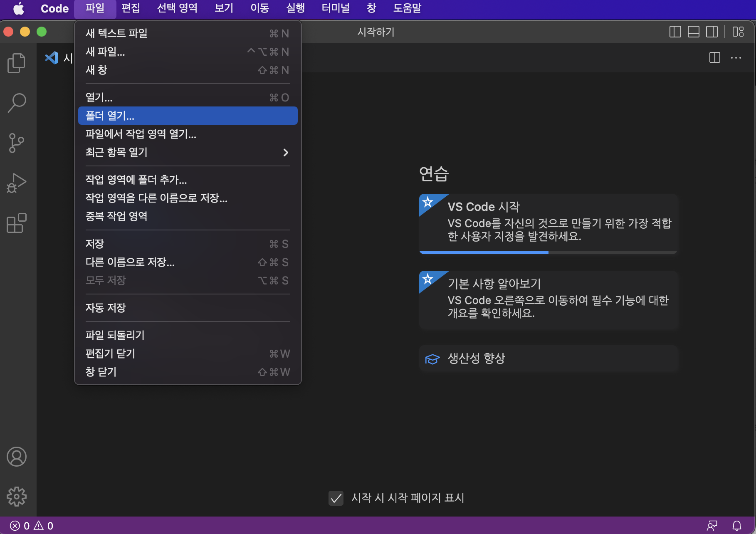Click progress bar under VS Code 시작
The height and width of the screenshot is (534, 756).
tap(548, 252)
